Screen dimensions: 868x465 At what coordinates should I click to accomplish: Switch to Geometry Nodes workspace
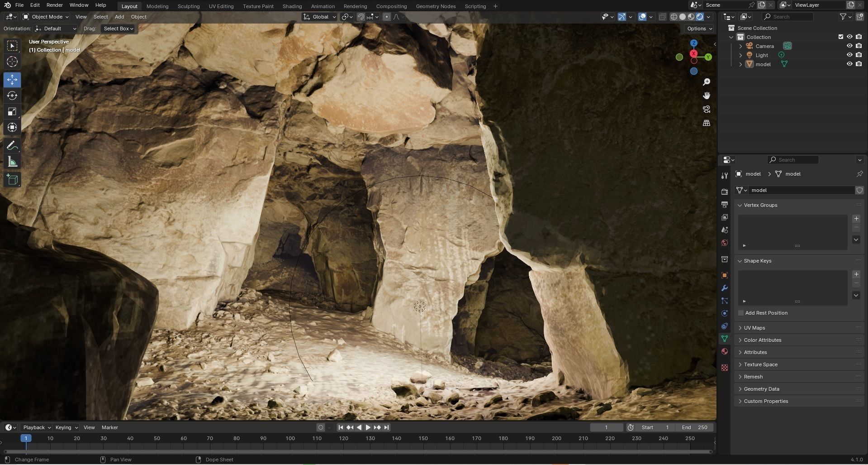pos(436,6)
